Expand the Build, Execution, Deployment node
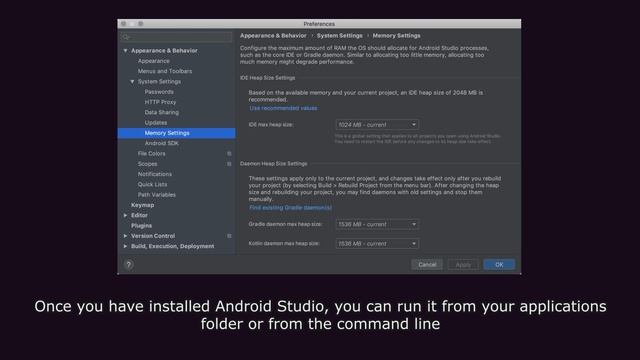640x360 pixels. [125, 246]
